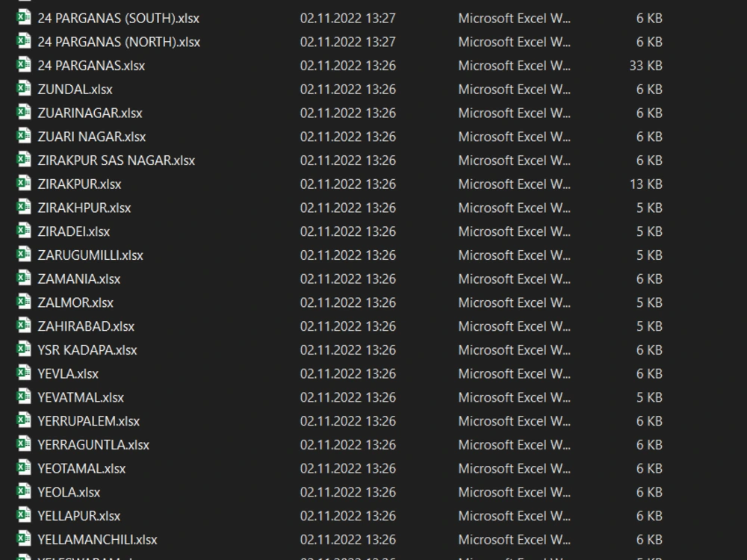Click the Excel icon beside 24 PARGANAS (NORTH).xlsx
747x560 pixels.
point(23,41)
